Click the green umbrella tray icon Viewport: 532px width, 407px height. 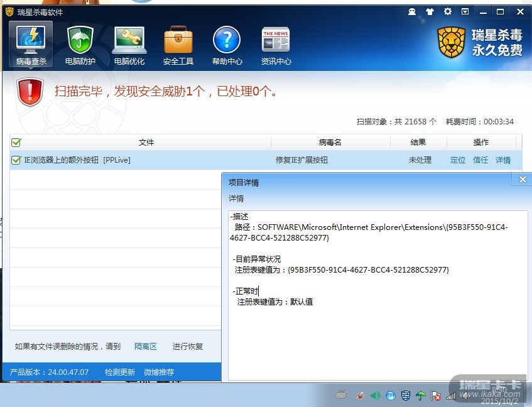pos(421,396)
